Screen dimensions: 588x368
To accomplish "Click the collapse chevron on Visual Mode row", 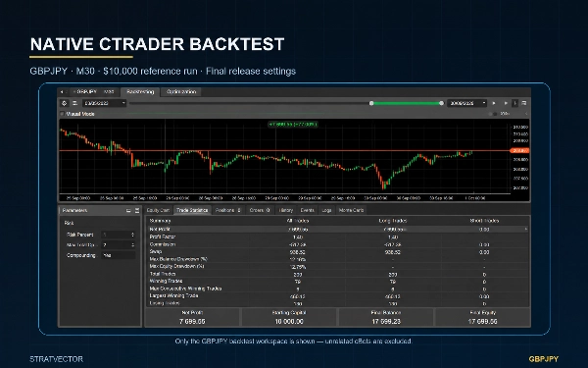I will (x=525, y=114).
